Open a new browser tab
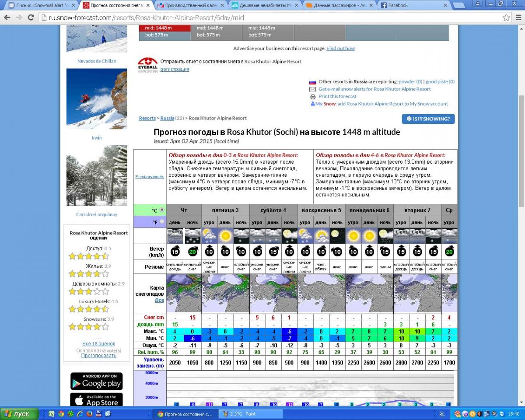This screenshot has width=525, height=420. coord(459,5)
